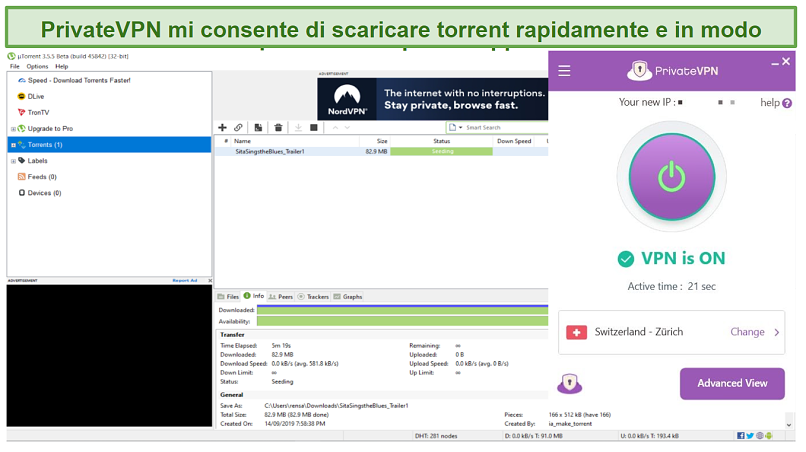Switch to the Graphs tab
This screenshot has width=806, height=452.
pyautogui.click(x=348, y=297)
